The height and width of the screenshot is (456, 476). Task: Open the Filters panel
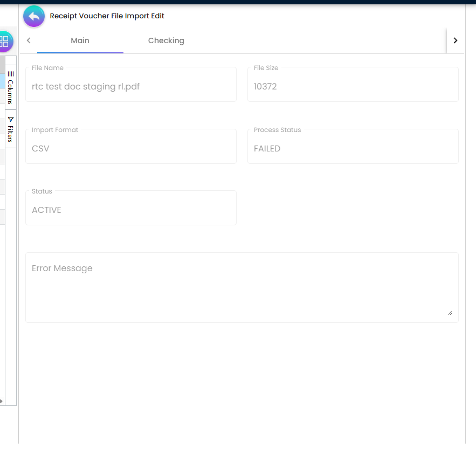coord(10,129)
